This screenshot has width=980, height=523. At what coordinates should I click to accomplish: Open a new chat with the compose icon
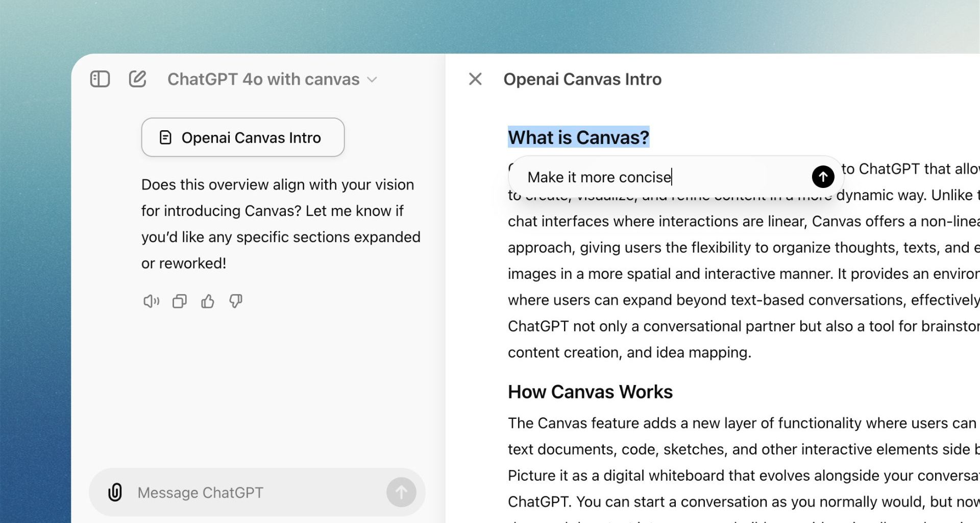pyautogui.click(x=137, y=79)
